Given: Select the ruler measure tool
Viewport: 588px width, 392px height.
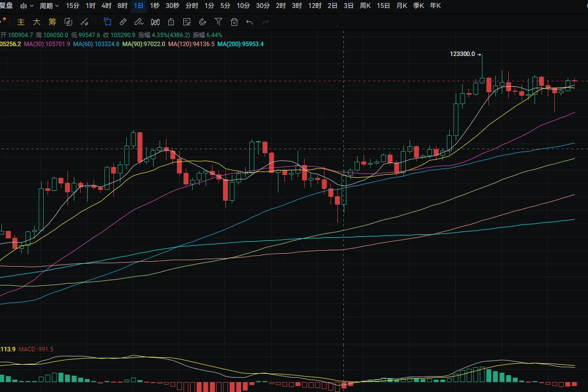Looking at the screenshot, I should click(x=123, y=22).
